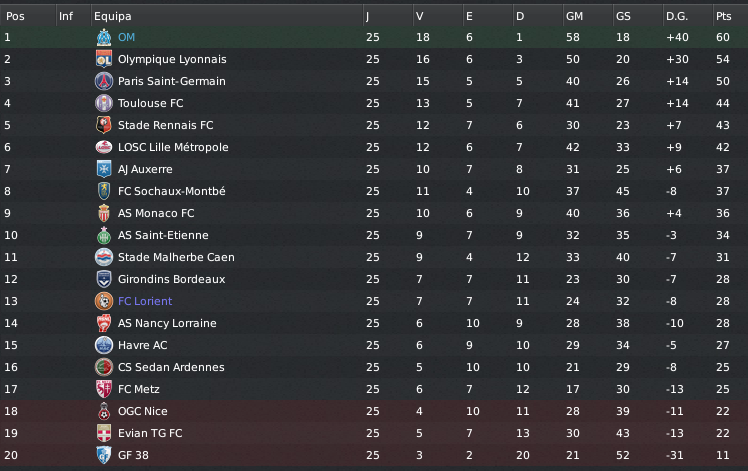Viewport: 748px width, 471px height.
Task: Click the OM club crest icon
Action: [102, 37]
